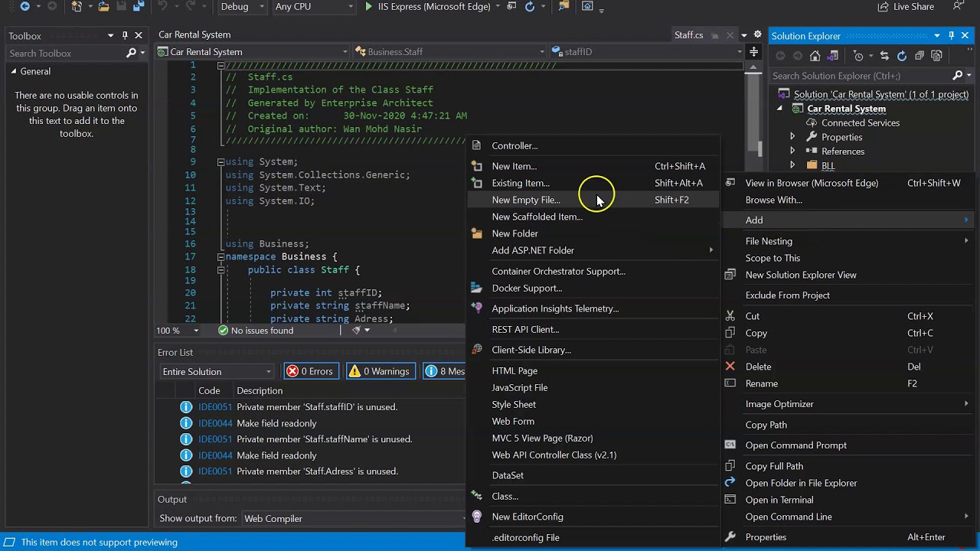Collapse All in Solution Explorer toolbar
The image size is (980, 551).
(919, 56)
